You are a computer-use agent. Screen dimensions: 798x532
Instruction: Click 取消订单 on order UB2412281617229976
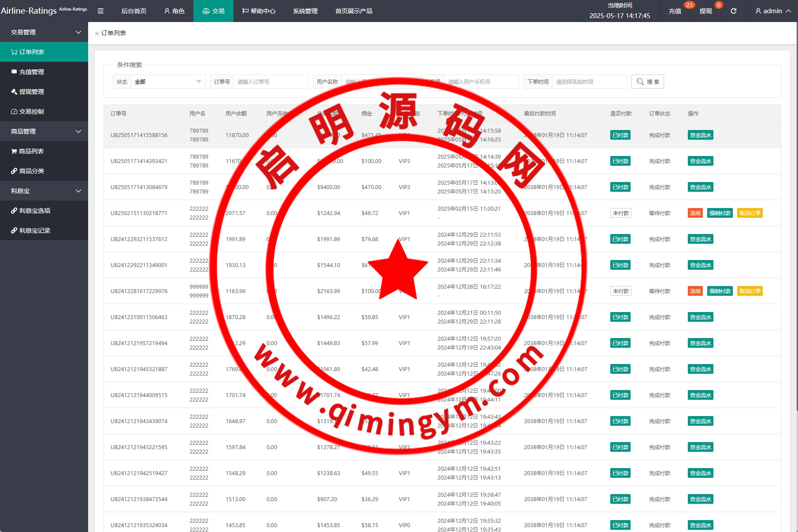(750, 291)
